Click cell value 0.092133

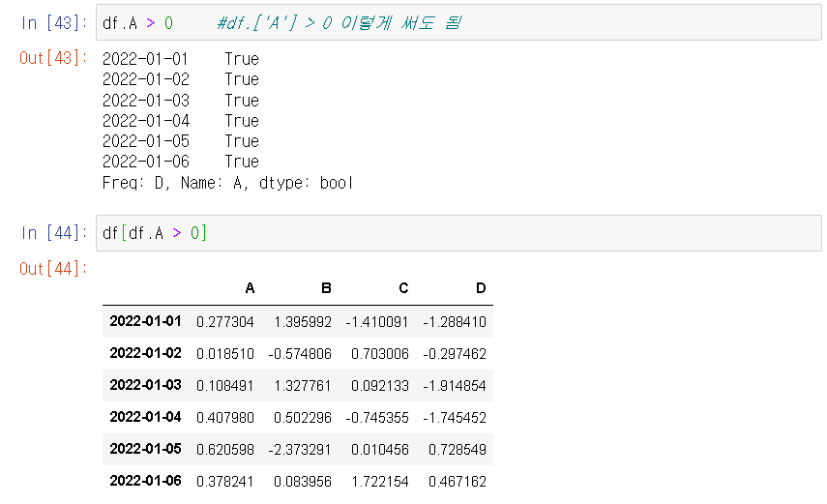tap(380, 386)
